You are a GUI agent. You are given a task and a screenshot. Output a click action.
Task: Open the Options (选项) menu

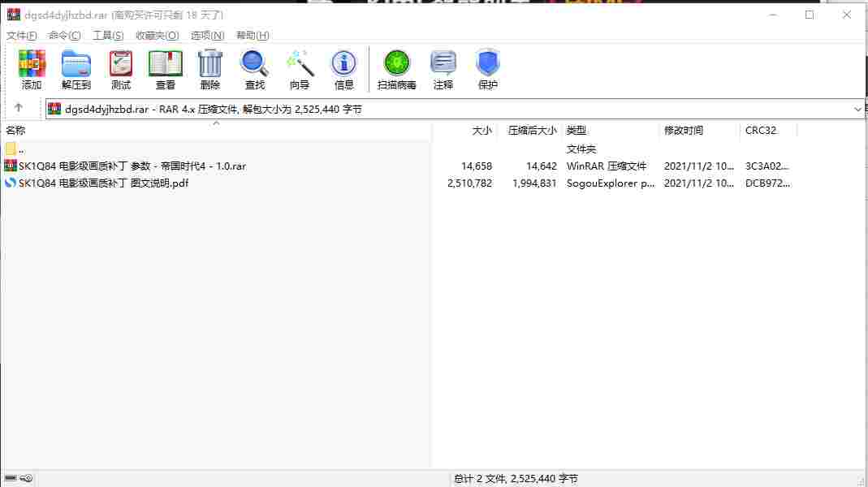[x=208, y=36]
